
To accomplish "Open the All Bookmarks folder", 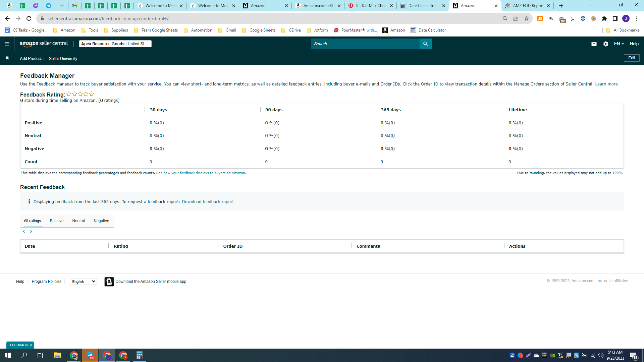I will tap(623, 30).
